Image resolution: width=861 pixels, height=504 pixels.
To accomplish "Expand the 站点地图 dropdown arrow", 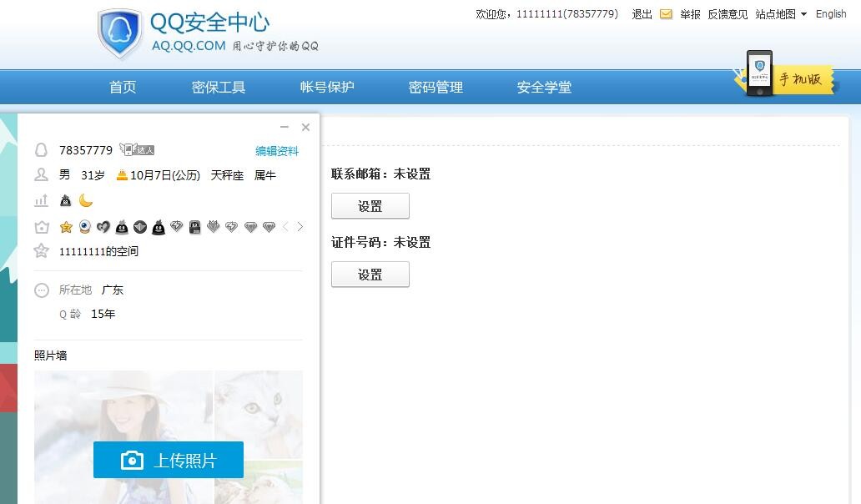I will coord(804,14).
